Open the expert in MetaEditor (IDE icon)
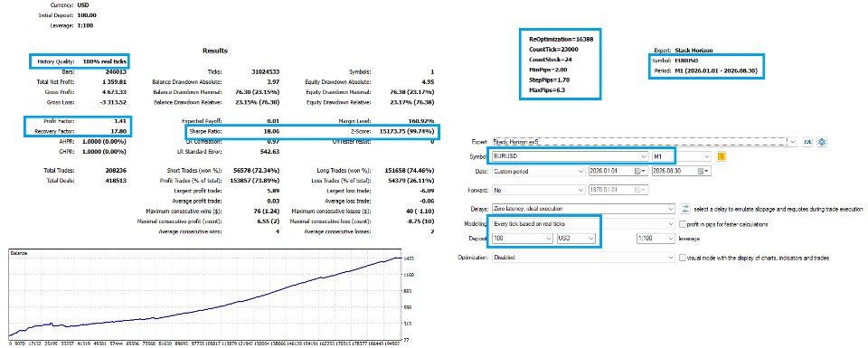This screenshot has width=868, height=348. [807, 142]
